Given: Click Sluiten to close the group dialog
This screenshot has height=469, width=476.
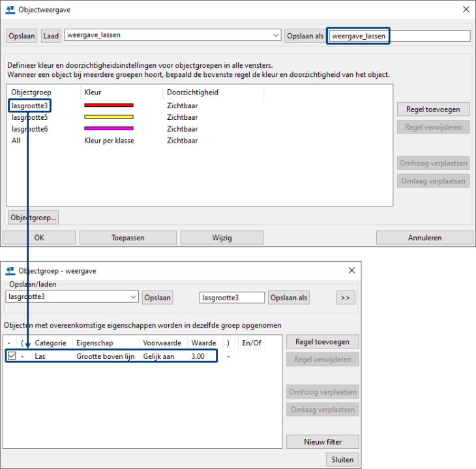Looking at the screenshot, I should [342, 459].
